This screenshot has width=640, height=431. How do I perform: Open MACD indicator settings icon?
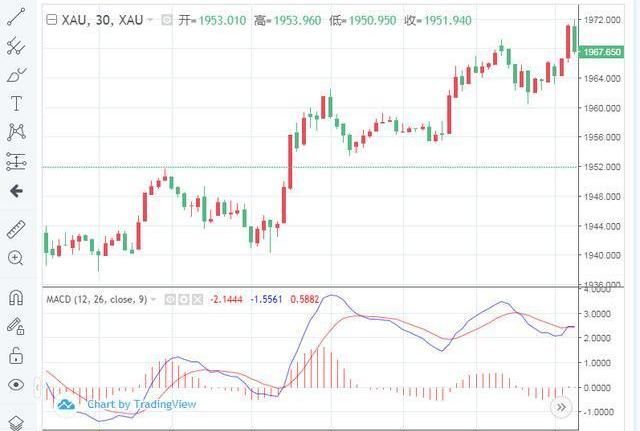coord(184,300)
